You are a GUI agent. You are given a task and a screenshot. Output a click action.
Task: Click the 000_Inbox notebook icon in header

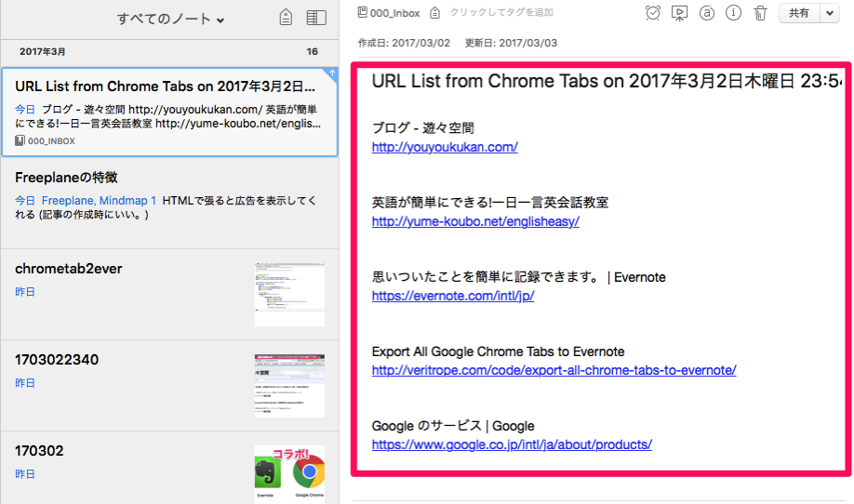coord(362,12)
